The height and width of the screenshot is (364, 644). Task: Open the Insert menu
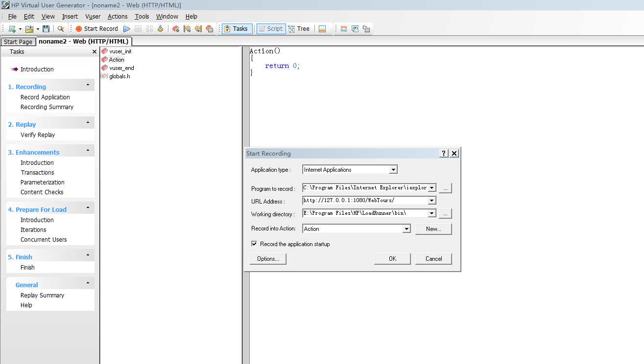pyautogui.click(x=70, y=17)
